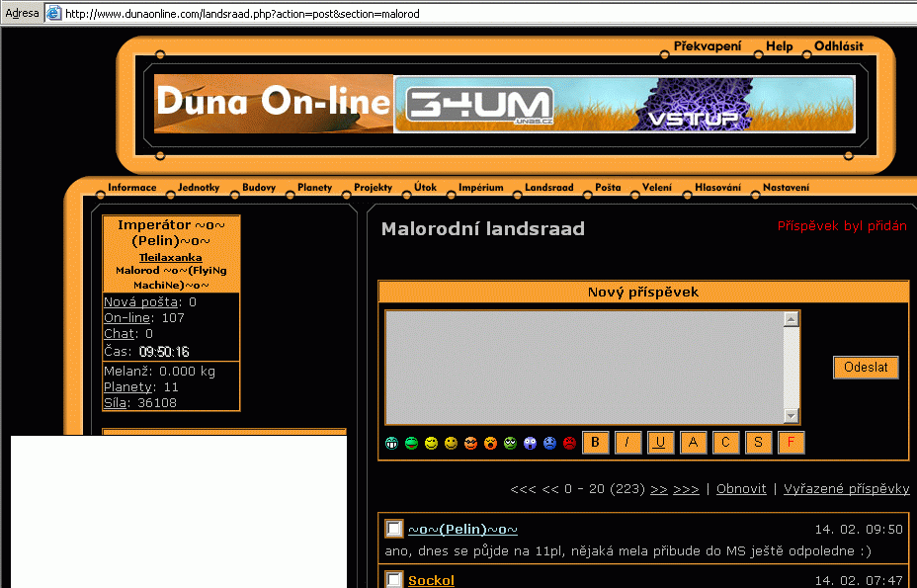This screenshot has height=588, width=917.
Task: Log out via Odhlásit
Action: click(839, 46)
